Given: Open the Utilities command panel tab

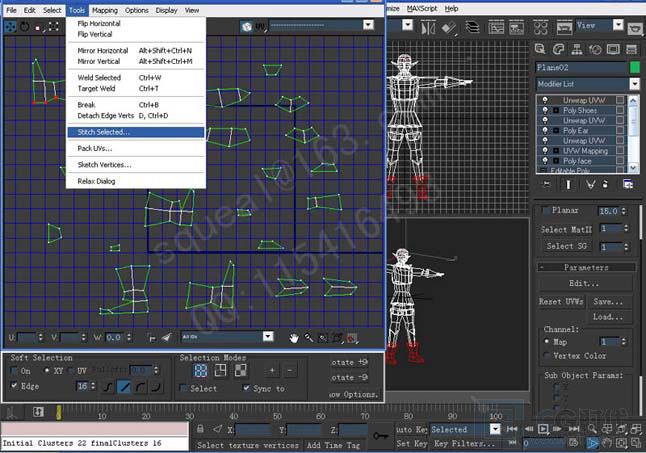Looking at the screenshot, I should (x=632, y=49).
